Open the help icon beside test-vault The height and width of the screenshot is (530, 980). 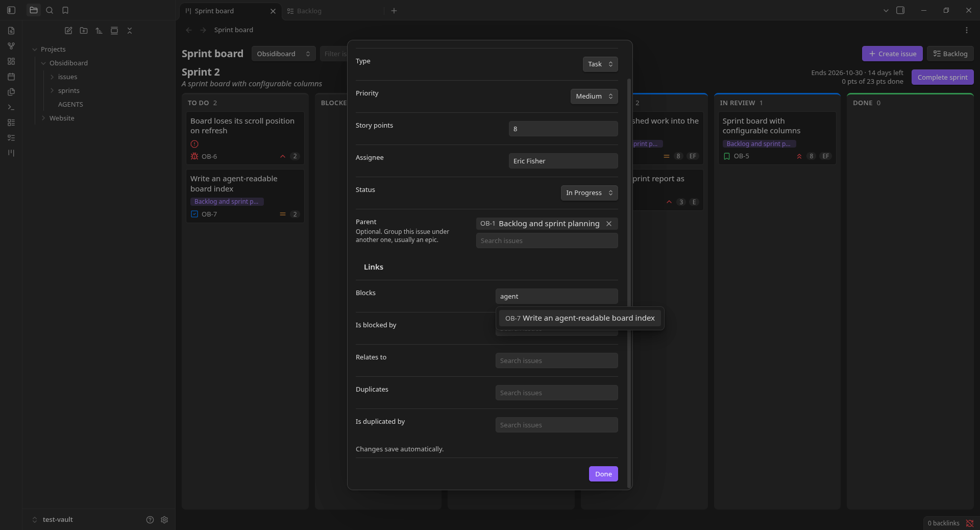(150, 520)
